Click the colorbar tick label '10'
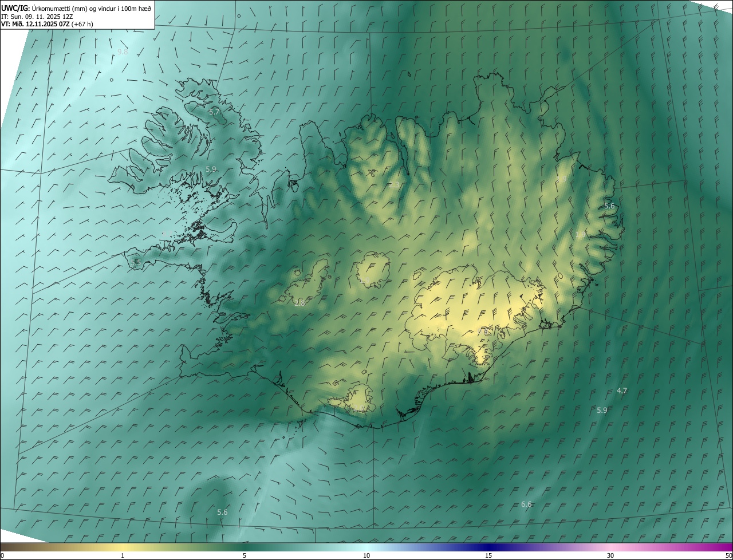The image size is (733, 560). (x=366, y=555)
